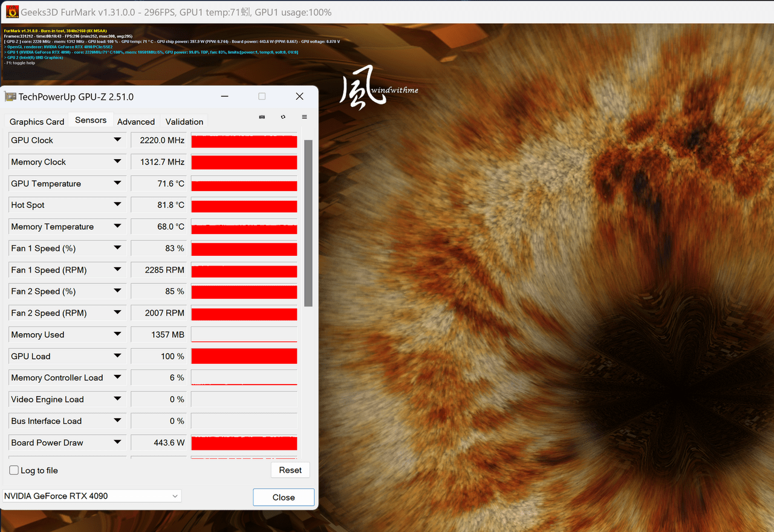Open the Hot Spot sensor dropdown arrow
This screenshot has width=774, height=532.
(x=117, y=205)
